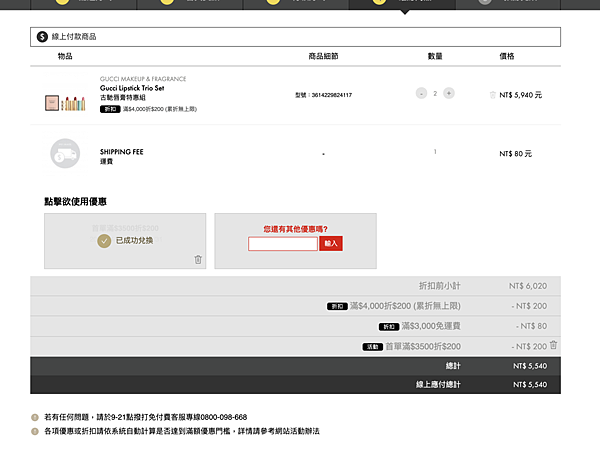Click 總計 row amount NT$ 5,540

pyautogui.click(x=530, y=366)
